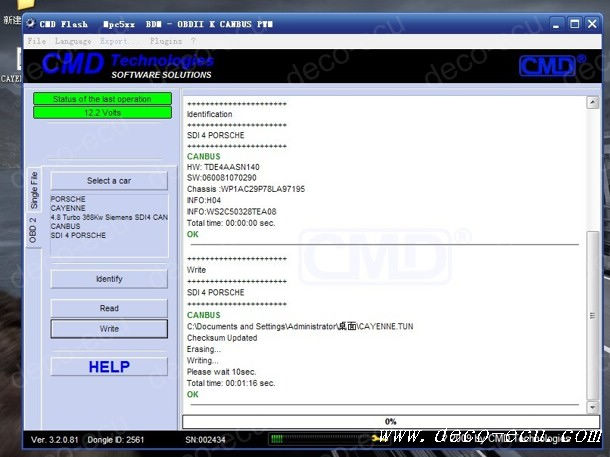The height and width of the screenshot is (457, 610).
Task: Click the 12.2 Volts indicator
Action: click(102, 113)
